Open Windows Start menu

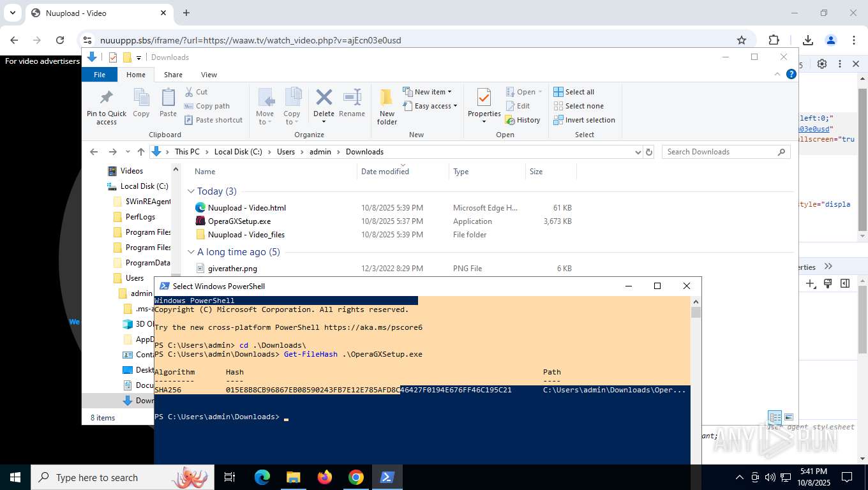pos(15,477)
